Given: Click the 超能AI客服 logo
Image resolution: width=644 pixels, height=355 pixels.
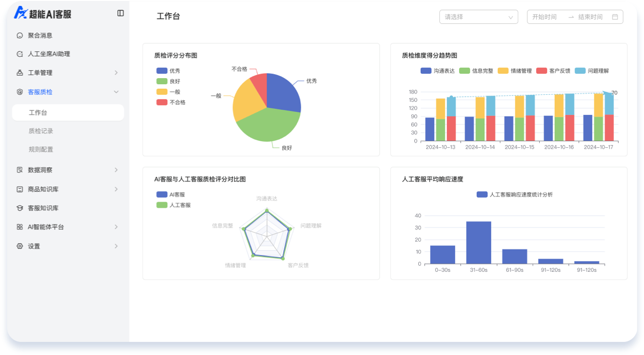Looking at the screenshot, I should point(43,14).
